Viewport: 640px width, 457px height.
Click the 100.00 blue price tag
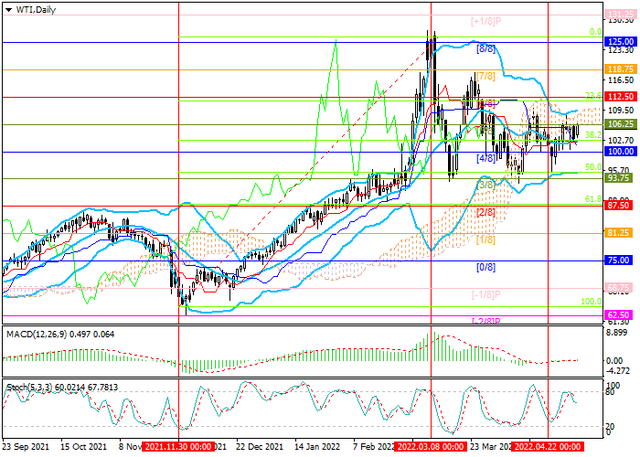619,151
